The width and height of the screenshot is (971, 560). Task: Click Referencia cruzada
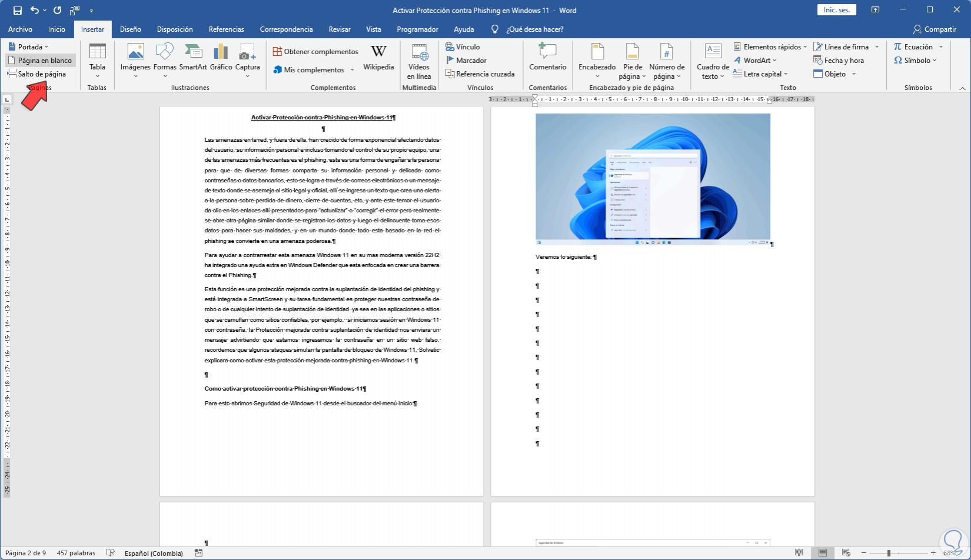[x=480, y=74]
